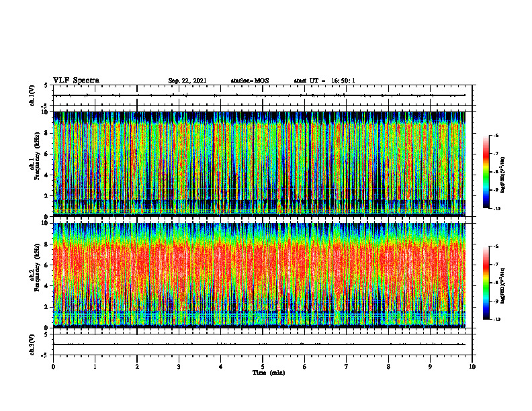Select the "start UT = 16:50:1" text
This screenshot has height=411, width=532.
324,81
